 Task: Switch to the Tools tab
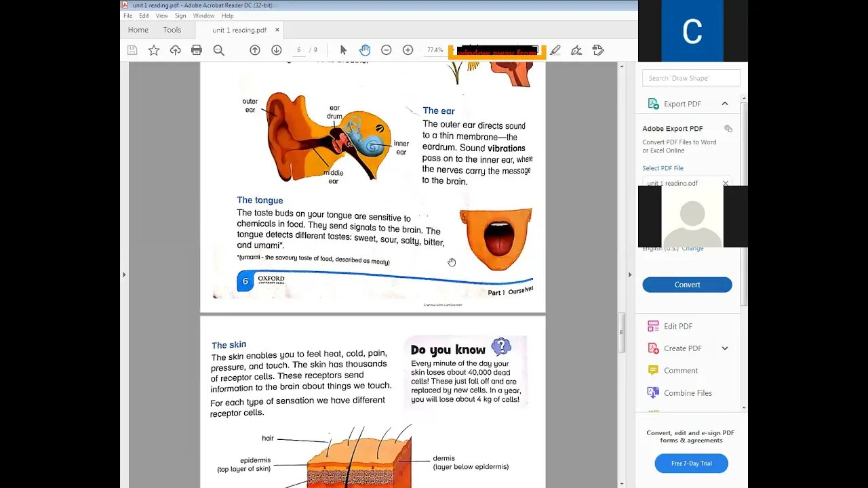172,30
